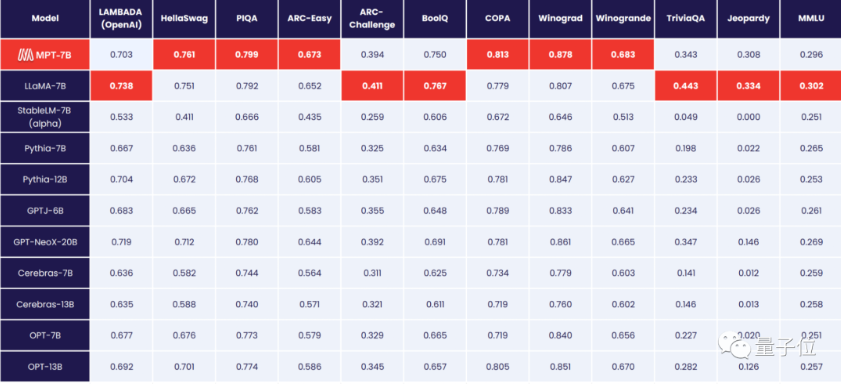Image resolution: width=841 pixels, height=385 pixels.
Task: Click the TriviaQA column header
Action: point(685,19)
